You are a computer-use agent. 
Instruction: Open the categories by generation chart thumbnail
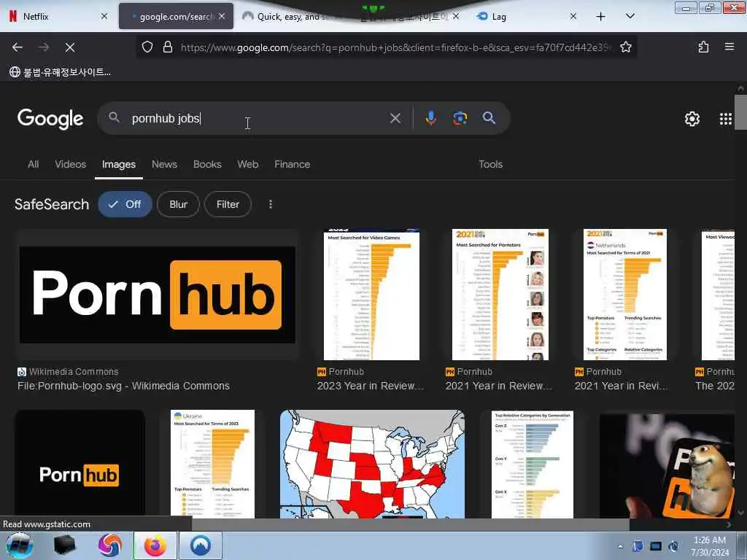[x=532, y=464]
